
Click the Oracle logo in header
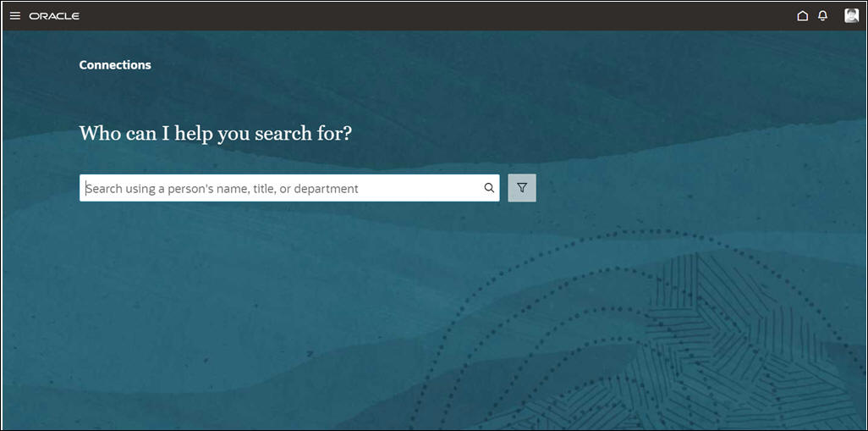tap(54, 16)
